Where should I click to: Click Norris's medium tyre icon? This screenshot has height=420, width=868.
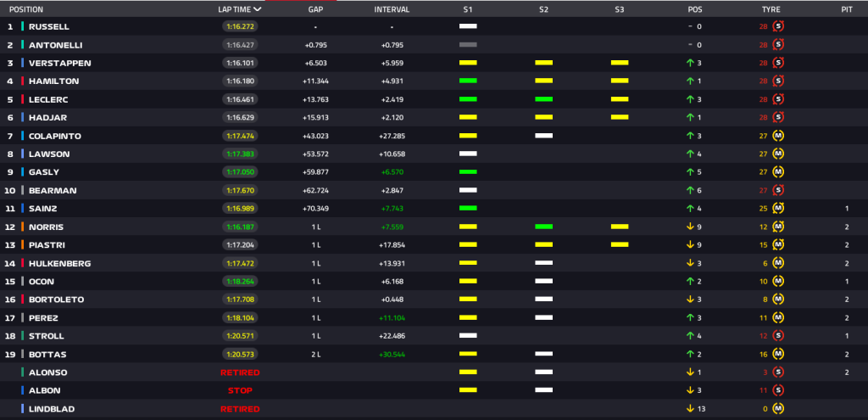click(x=778, y=227)
